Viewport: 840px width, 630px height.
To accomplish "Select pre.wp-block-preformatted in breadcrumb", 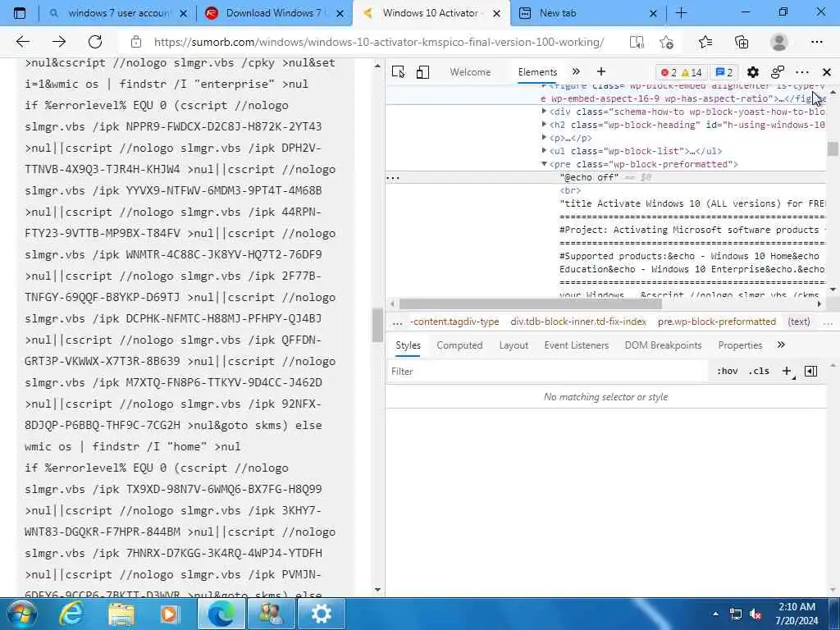I will [x=717, y=322].
